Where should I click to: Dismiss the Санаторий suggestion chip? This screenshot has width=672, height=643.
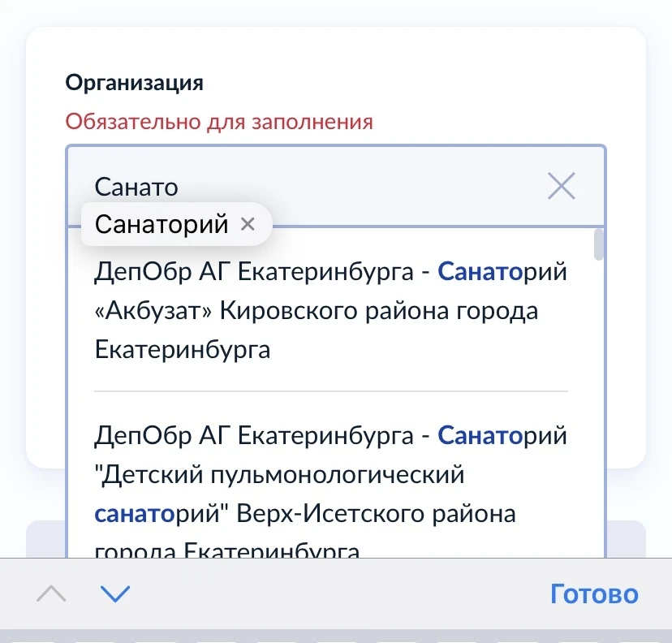coord(248,224)
